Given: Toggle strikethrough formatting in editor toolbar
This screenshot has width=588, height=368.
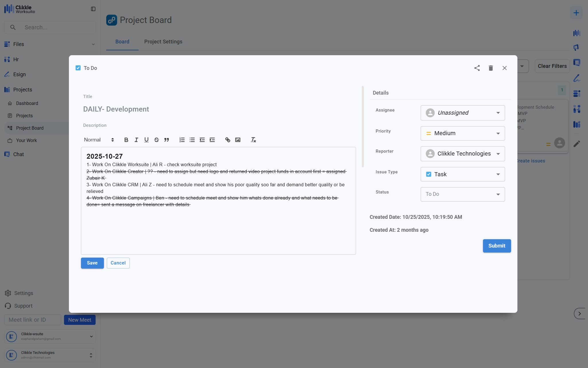Looking at the screenshot, I should [156, 140].
